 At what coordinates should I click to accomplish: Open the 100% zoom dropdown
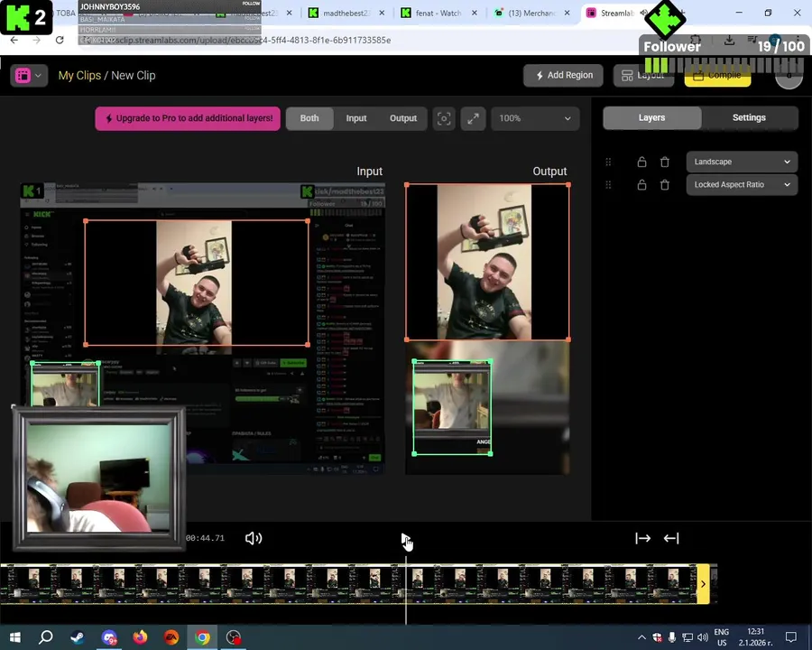coord(535,118)
